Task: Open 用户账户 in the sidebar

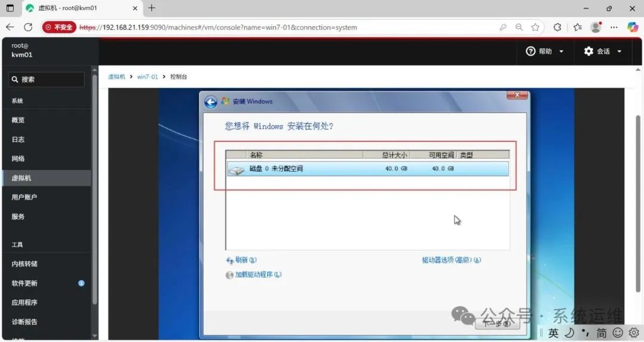Action: [47, 197]
